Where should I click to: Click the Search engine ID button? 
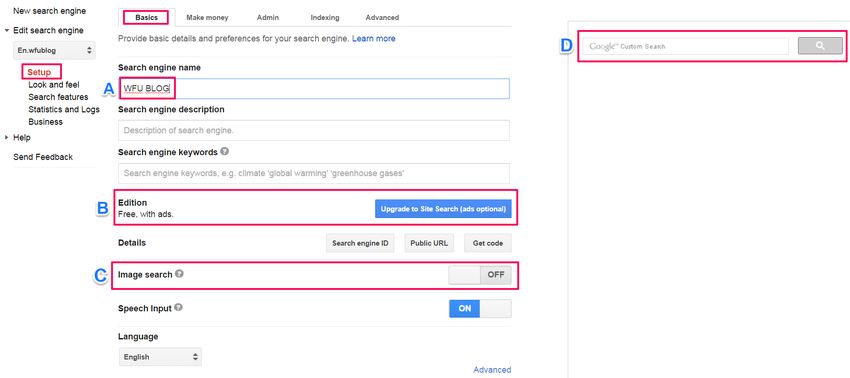[360, 243]
